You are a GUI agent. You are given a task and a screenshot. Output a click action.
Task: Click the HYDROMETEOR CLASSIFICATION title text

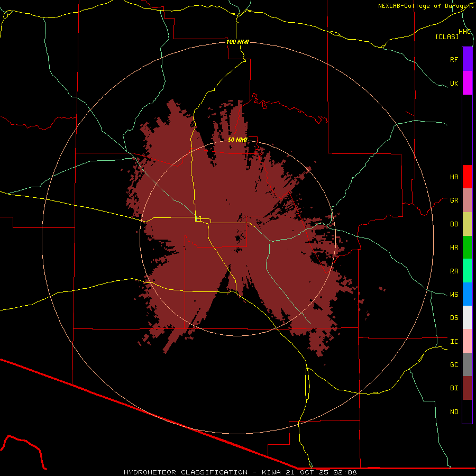[186, 472]
